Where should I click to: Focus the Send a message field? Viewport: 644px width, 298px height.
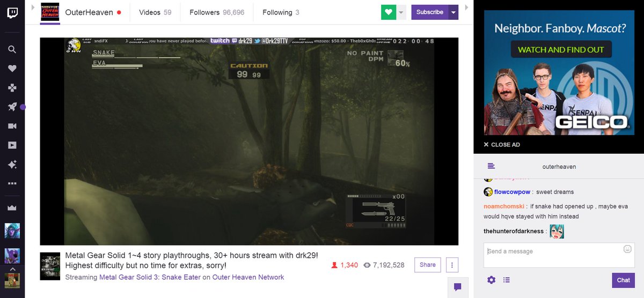559,255
